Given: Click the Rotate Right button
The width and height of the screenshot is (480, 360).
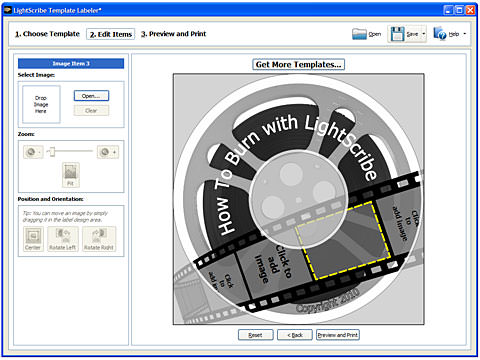Looking at the screenshot, I should (x=99, y=239).
